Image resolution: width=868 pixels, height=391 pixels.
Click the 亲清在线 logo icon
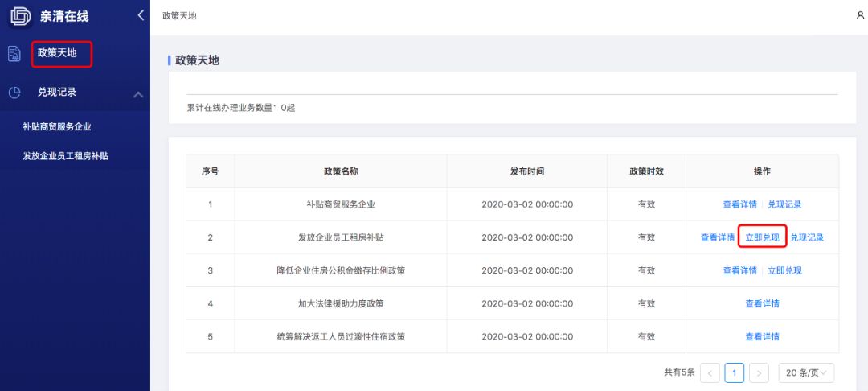(19, 16)
